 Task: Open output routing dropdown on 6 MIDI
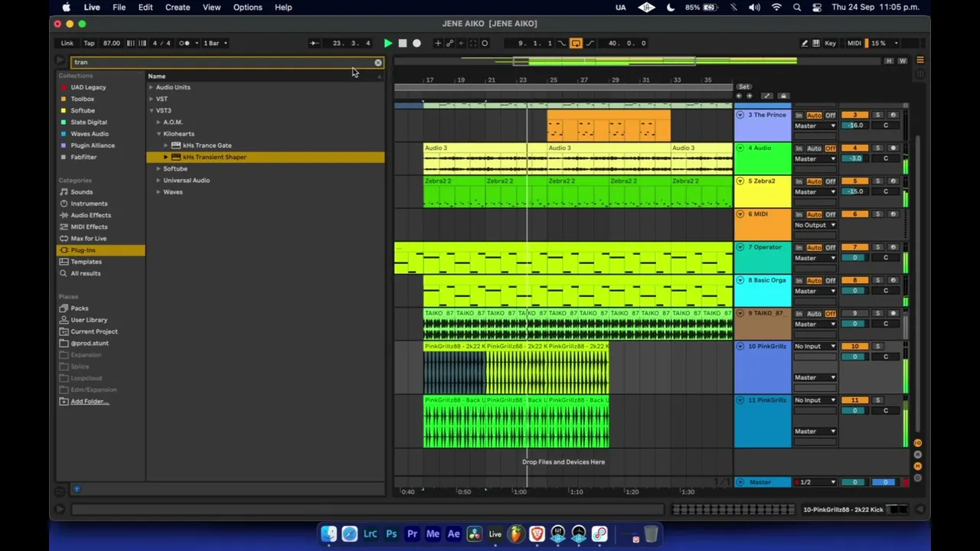click(815, 225)
